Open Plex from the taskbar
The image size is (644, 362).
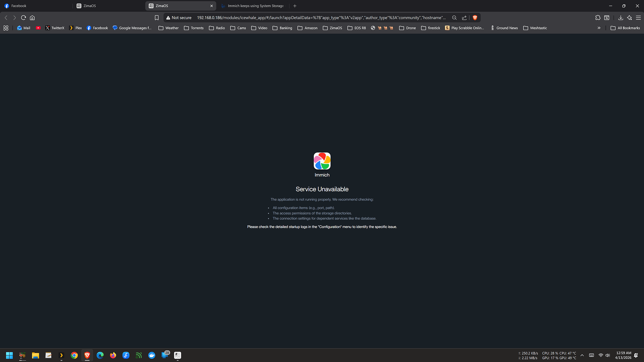[x=61, y=355]
